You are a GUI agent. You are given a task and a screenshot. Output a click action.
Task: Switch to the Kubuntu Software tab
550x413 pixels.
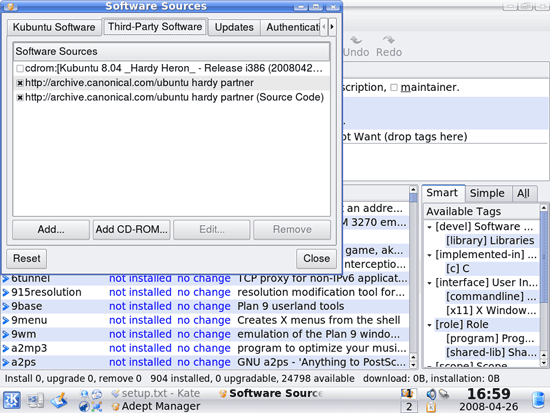[x=54, y=27]
